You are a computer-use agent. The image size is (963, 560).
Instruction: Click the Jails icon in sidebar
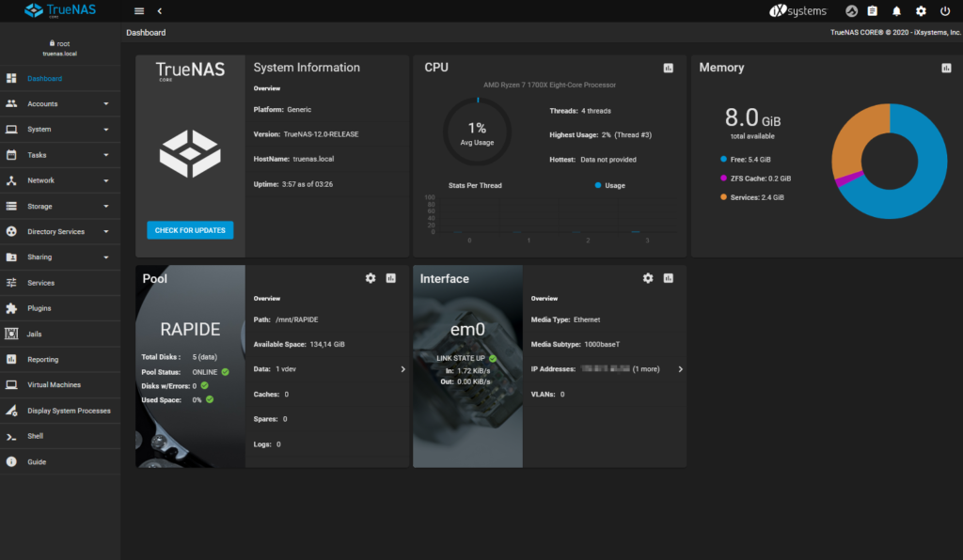point(11,334)
